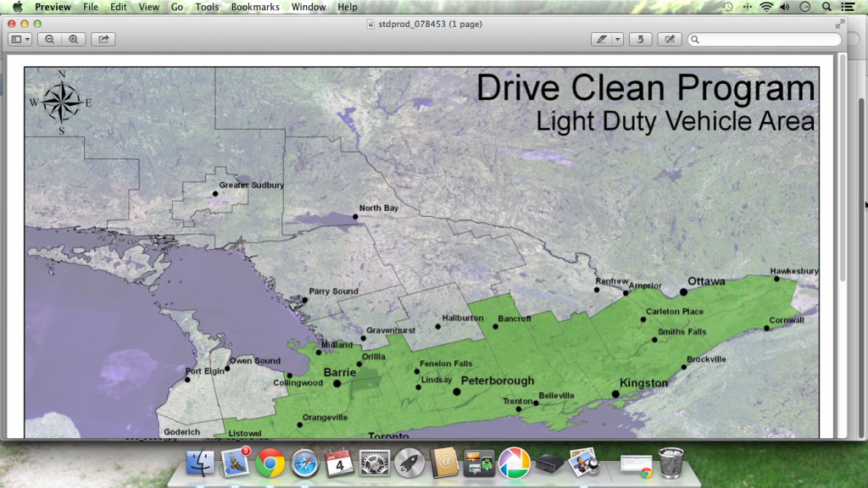Open the Bookmarks menu
This screenshot has width=868, height=488.
[x=255, y=7]
